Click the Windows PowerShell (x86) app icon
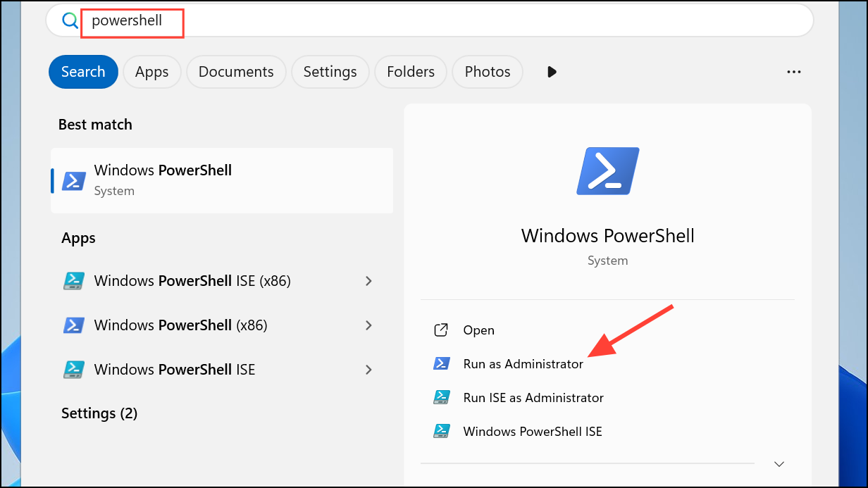This screenshot has width=868, height=488. tap(74, 325)
